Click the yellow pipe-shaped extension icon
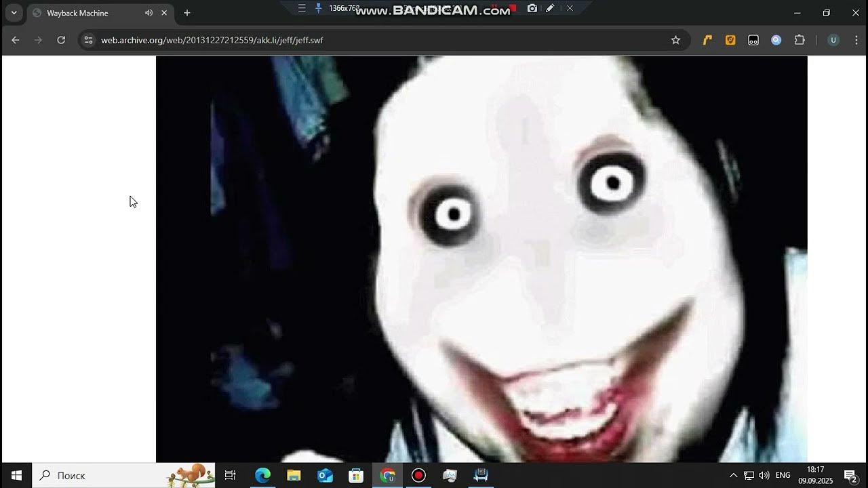Screen dimensions: 868x488 [707, 40]
